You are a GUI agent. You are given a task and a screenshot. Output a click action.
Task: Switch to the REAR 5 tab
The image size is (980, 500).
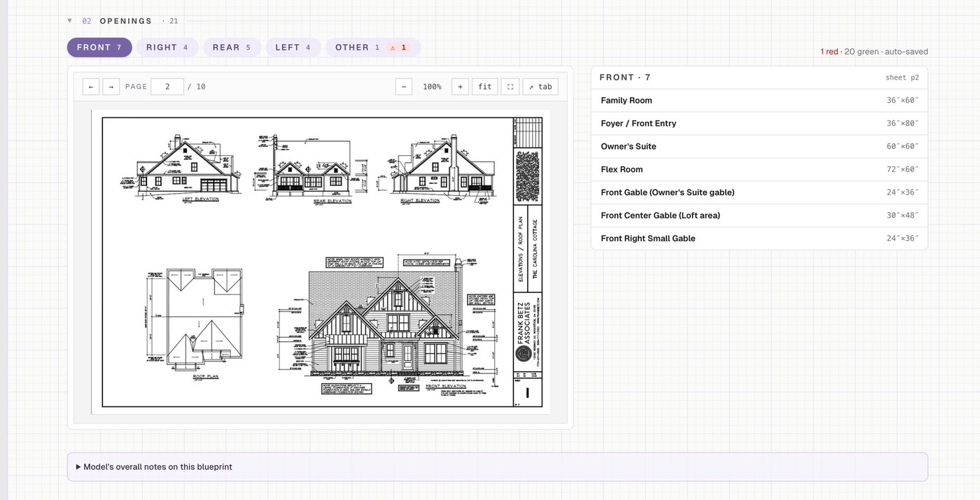click(x=232, y=48)
